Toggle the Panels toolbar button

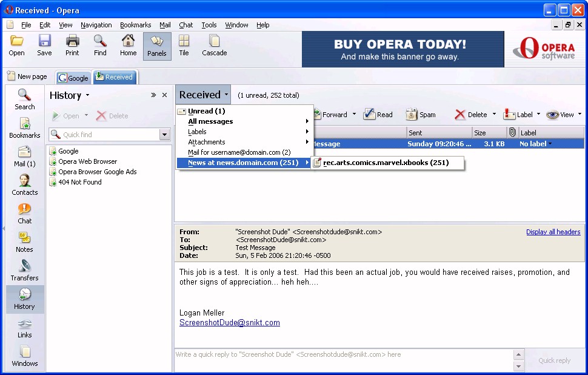pos(157,46)
